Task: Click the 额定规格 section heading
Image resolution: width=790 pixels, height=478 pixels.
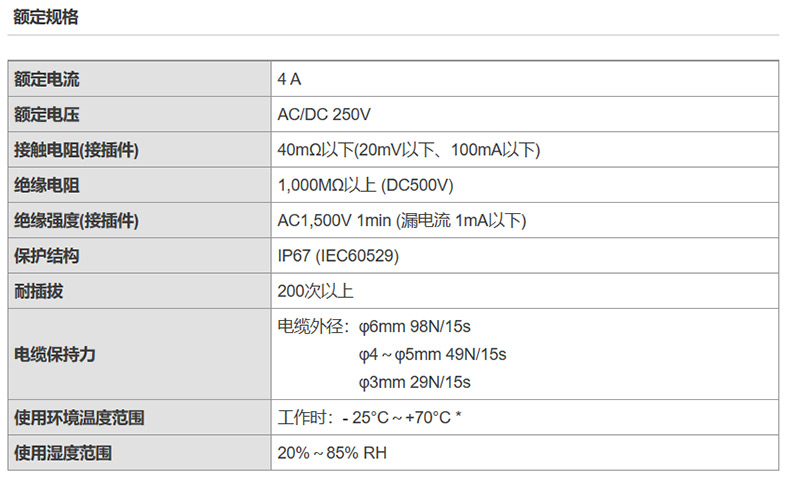Action: 46,17
